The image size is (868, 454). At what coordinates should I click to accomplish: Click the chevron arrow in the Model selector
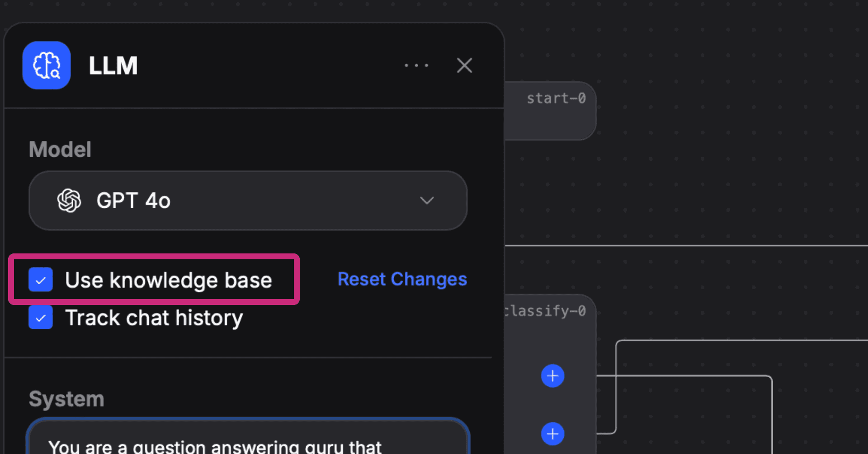pyautogui.click(x=427, y=200)
